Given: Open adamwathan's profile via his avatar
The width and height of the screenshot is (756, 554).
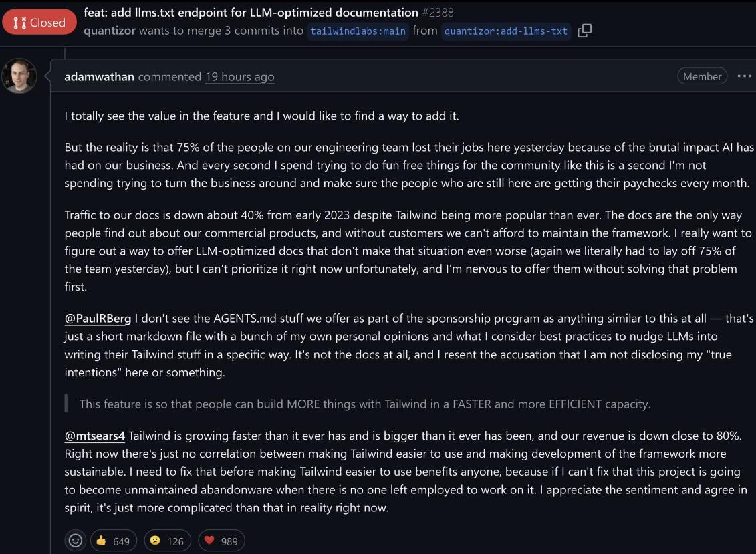Looking at the screenshot, I should point(19,76).
